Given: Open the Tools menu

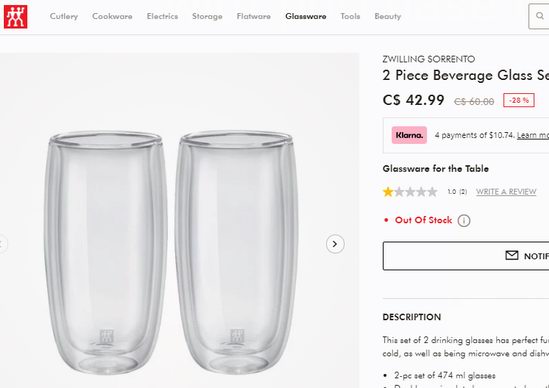Looking at the screenshot, I should 350,16.
